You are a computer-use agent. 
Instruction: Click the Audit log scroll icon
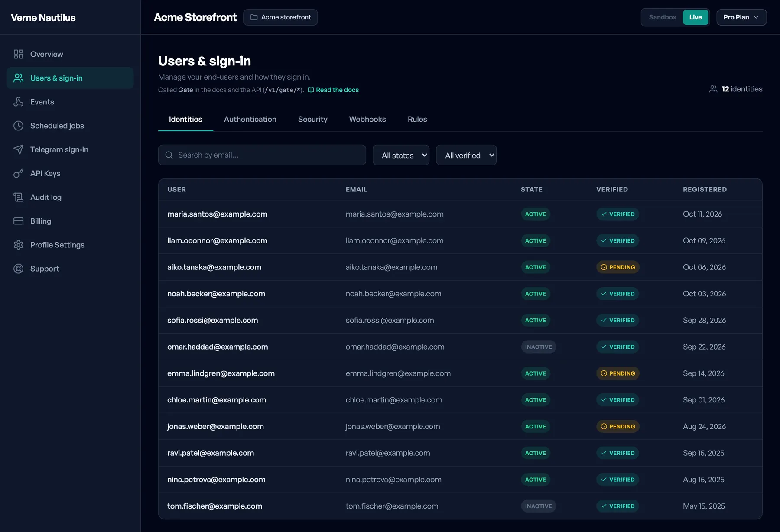[x=18, y=197]
